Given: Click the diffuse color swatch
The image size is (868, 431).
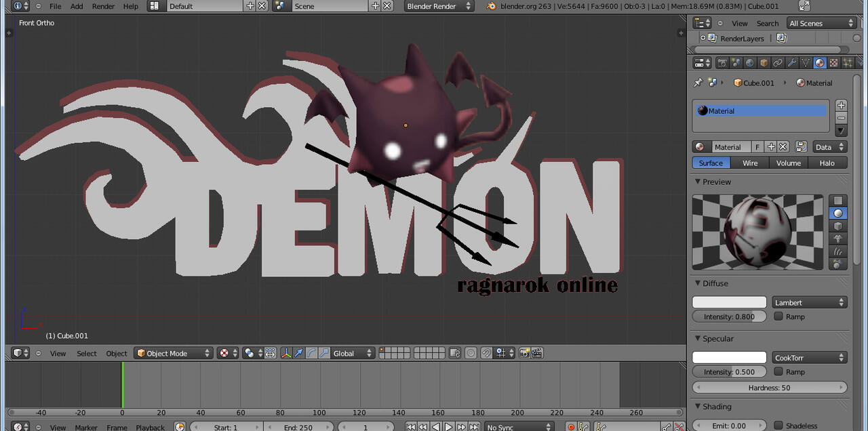Looking at the screenshot, I should (x=729, y=302).
